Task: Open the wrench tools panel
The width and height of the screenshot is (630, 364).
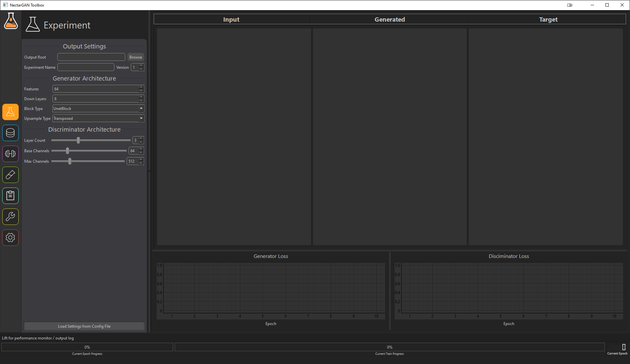Action: point(10,216)
